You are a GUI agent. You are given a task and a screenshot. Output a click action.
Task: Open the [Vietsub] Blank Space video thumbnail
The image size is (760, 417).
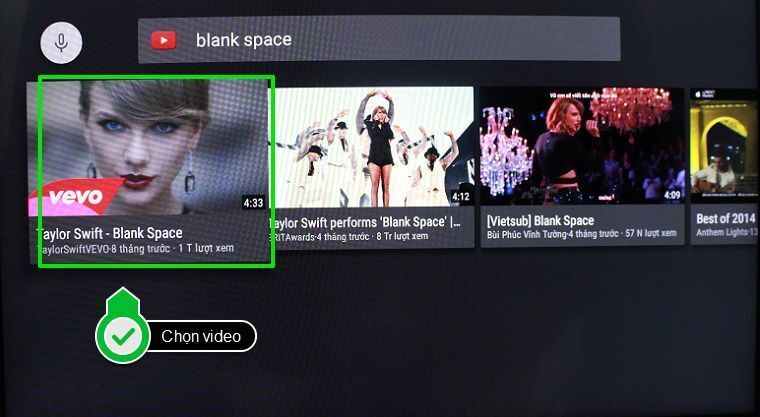click(x=582, y=145)
